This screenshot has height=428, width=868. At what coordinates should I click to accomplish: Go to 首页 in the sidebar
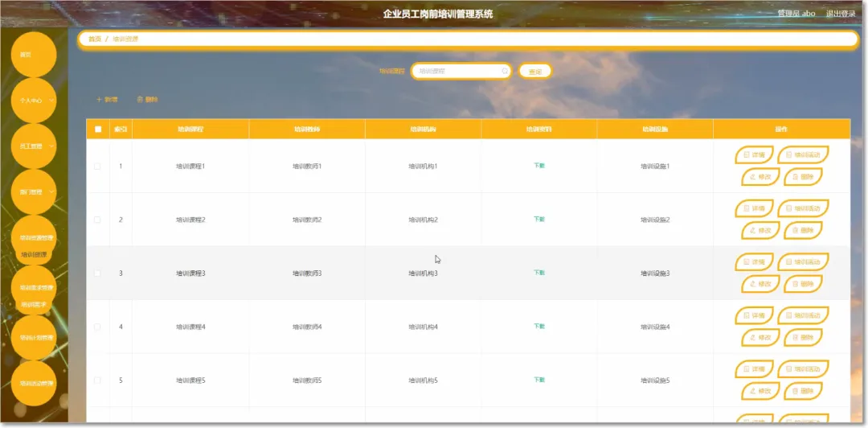(x=34, y=55)
